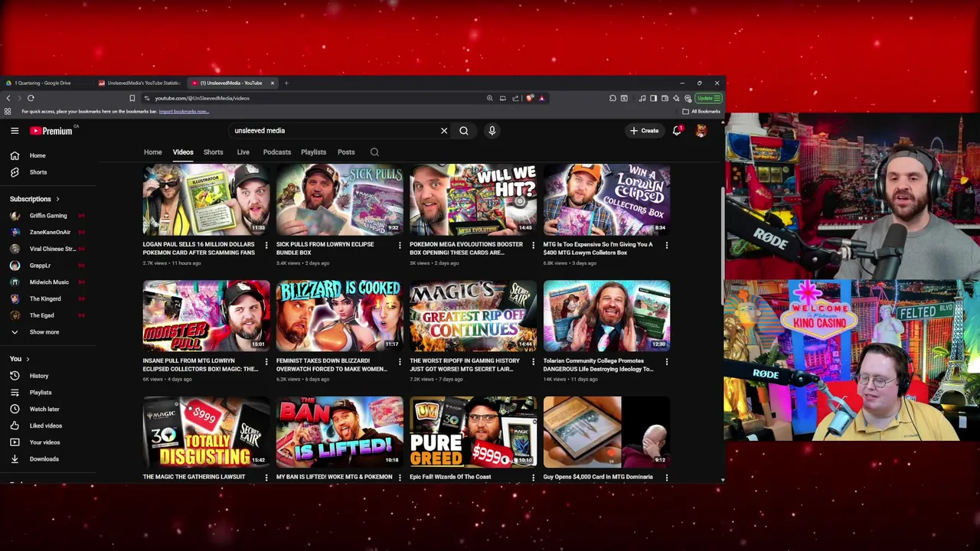Open options menu for Mega Evolutions video

point(533,246)
